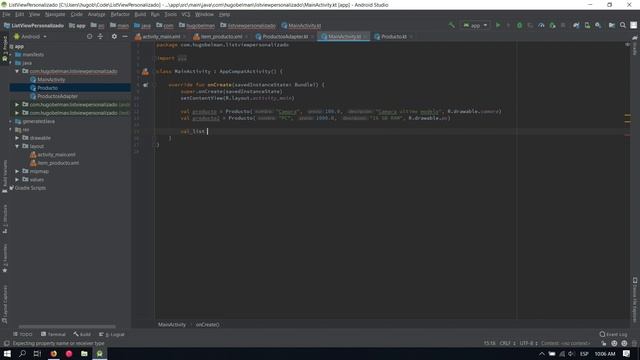This screenshot has width=640, height=360.
Task: Click the locate target circle icon in Project panel
Action: (89, 36)
